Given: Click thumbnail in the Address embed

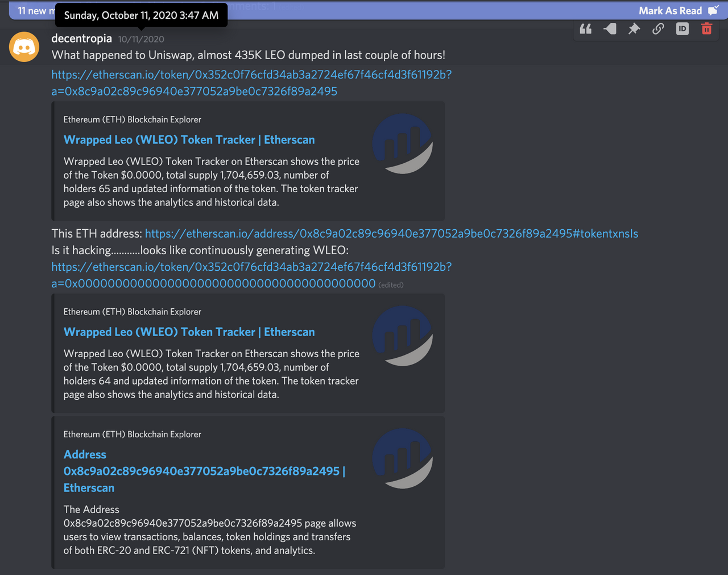Looking at the screenshot, I should click(403, 458).
